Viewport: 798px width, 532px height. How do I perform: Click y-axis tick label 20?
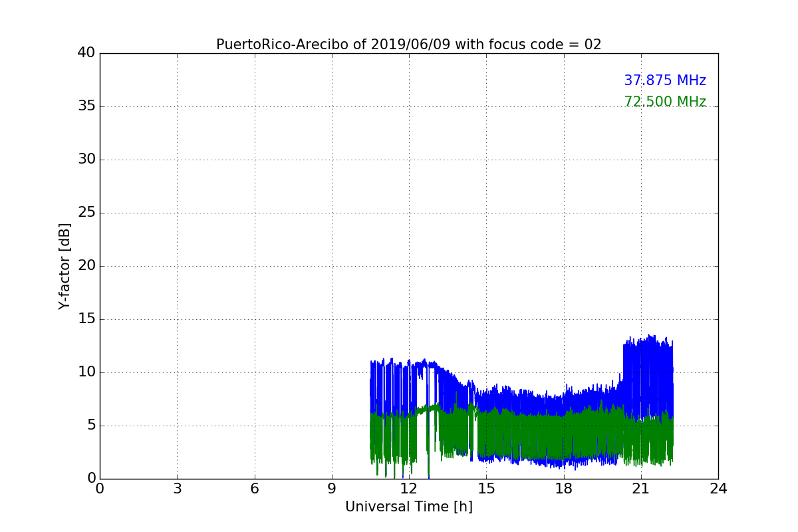pyautogui.click(x=86, y=266)
